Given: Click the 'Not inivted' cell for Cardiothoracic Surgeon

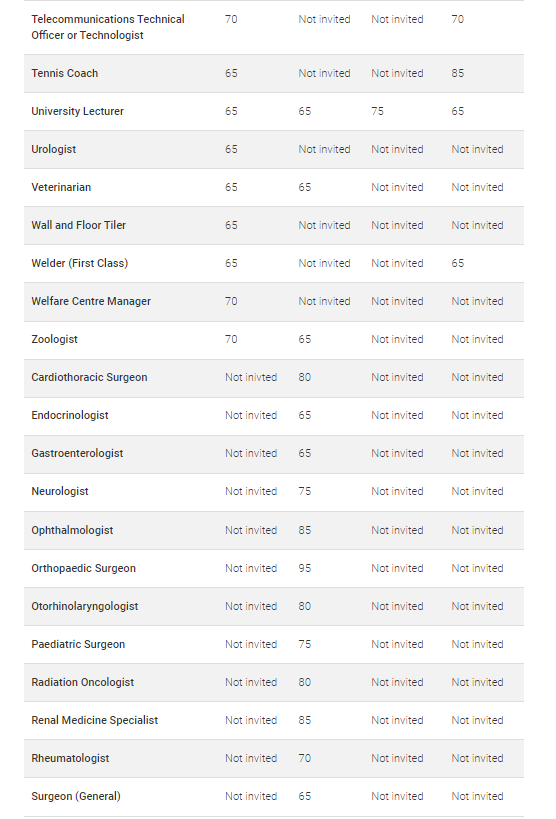Looking at the screenshot, I should pyautogui.click(x=251, y=377).
